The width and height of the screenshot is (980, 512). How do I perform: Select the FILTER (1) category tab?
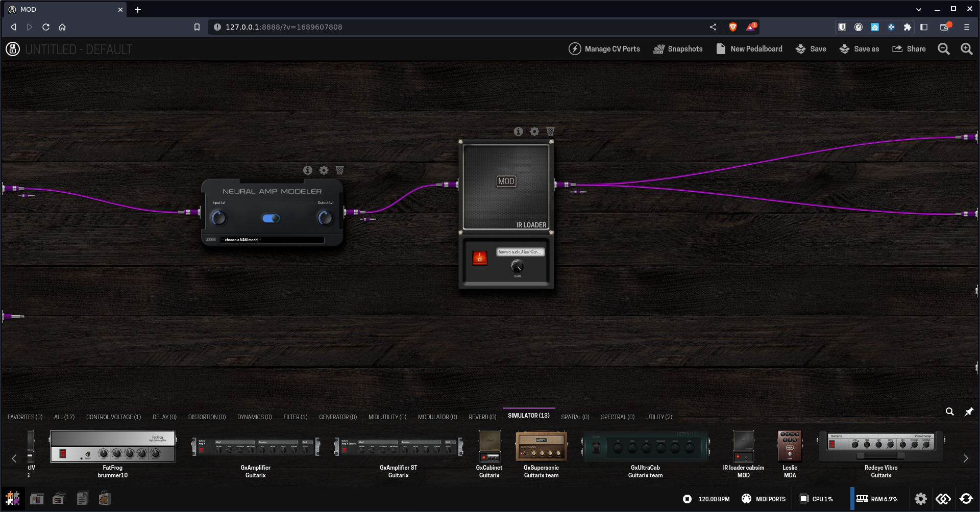[x=296, y=417]
